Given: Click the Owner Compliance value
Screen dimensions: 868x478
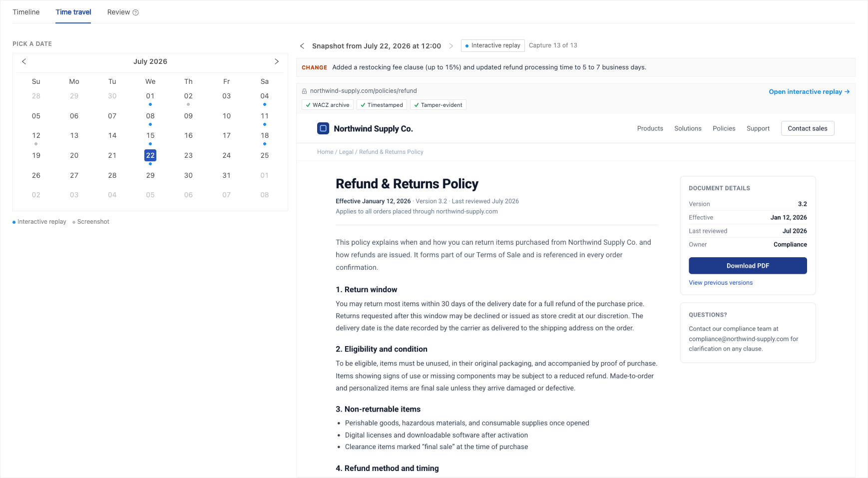Looking at the screenshot, I should [790, 244].
